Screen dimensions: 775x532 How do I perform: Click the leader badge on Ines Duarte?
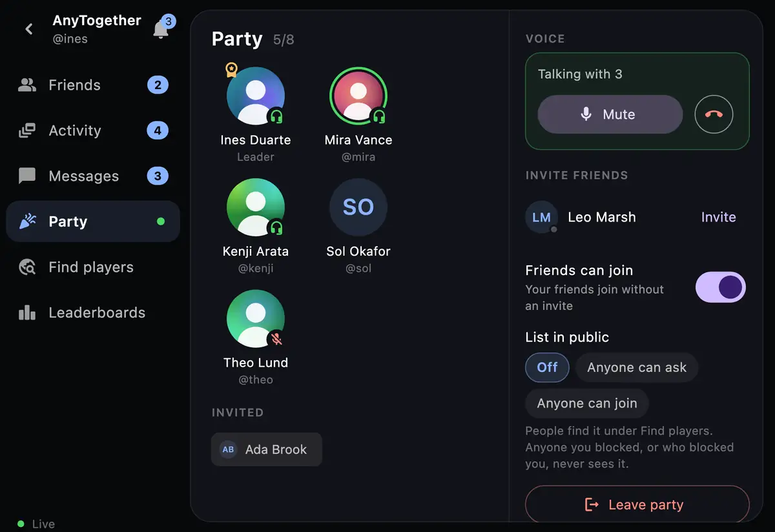[231, 70]
